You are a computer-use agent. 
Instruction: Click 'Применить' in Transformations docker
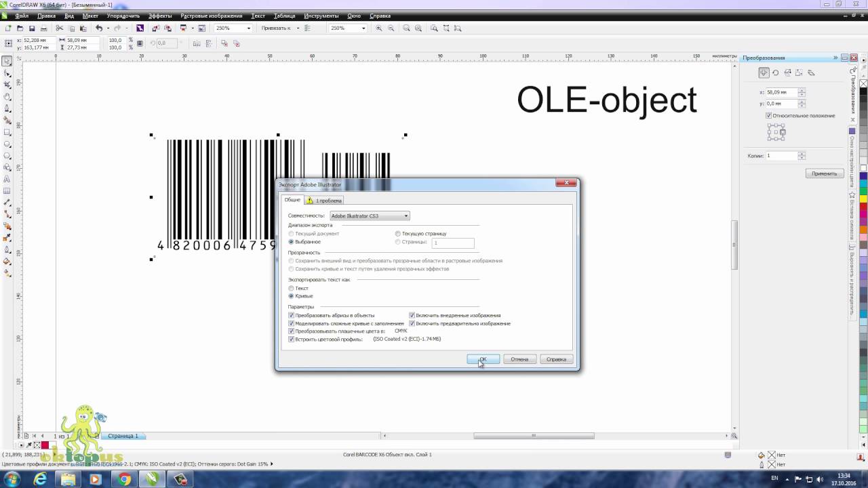pos(825,174)
